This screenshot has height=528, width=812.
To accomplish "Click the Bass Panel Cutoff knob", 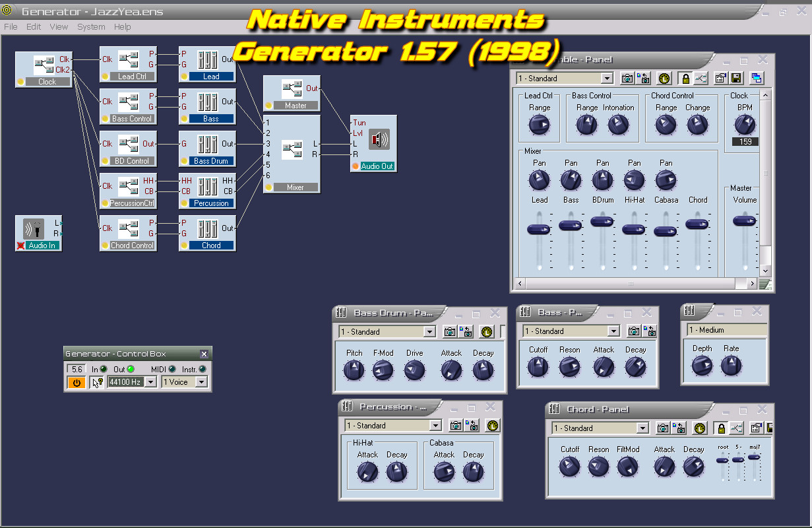I will (538, 367).
